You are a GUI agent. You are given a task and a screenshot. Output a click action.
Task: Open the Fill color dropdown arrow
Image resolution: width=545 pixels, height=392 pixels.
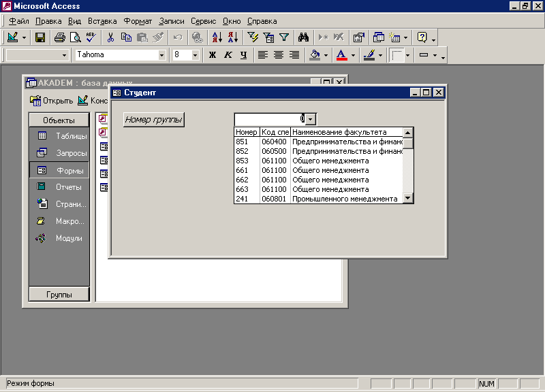(326, 55)
